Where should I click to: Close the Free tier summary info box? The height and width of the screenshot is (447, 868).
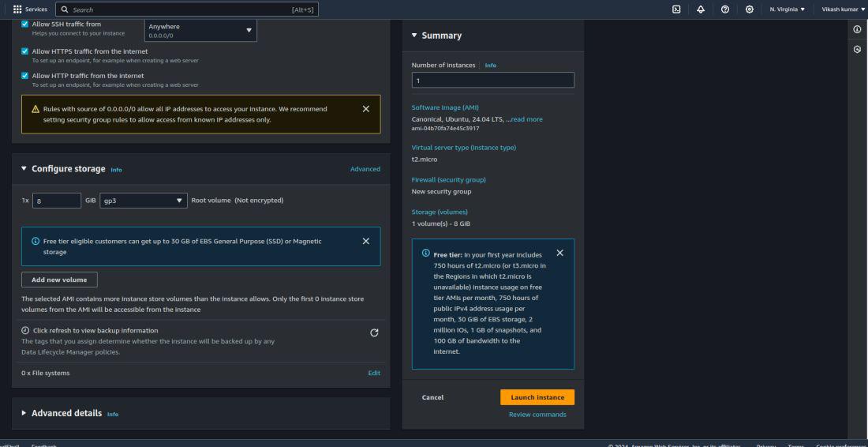tap(559, 253)
